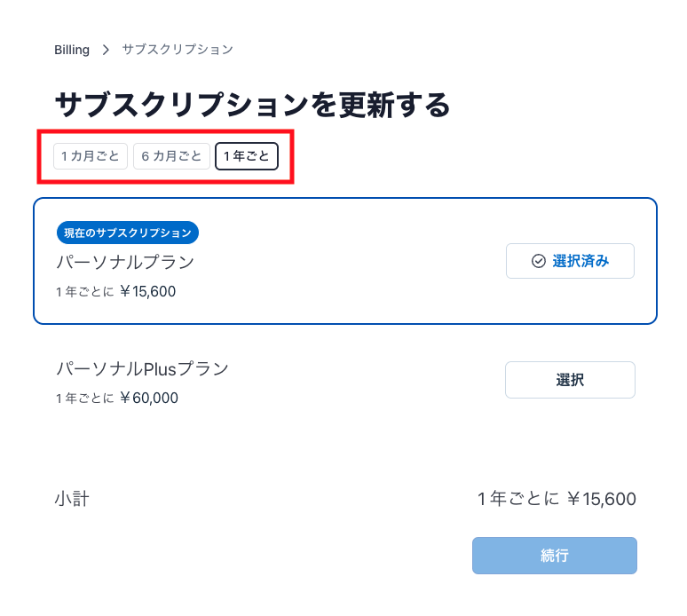Click the 1年ごとに label before ￥60,000
Viewport: 687px width, 616px height.
click(x=84, y=399)
